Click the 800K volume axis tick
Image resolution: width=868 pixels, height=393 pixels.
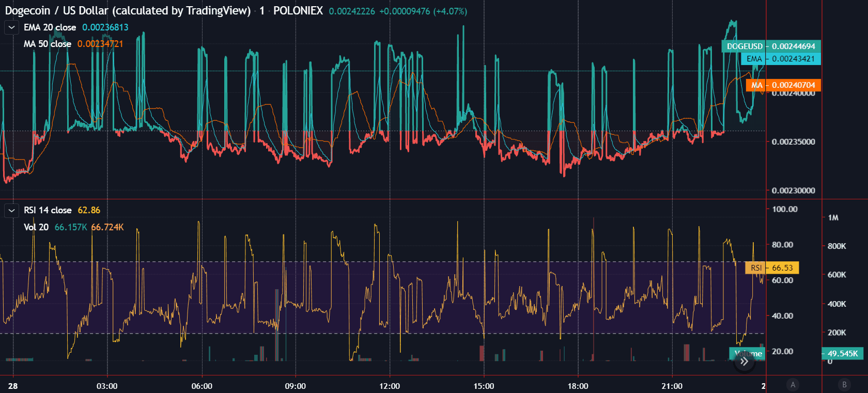click(x=836, y=246)
